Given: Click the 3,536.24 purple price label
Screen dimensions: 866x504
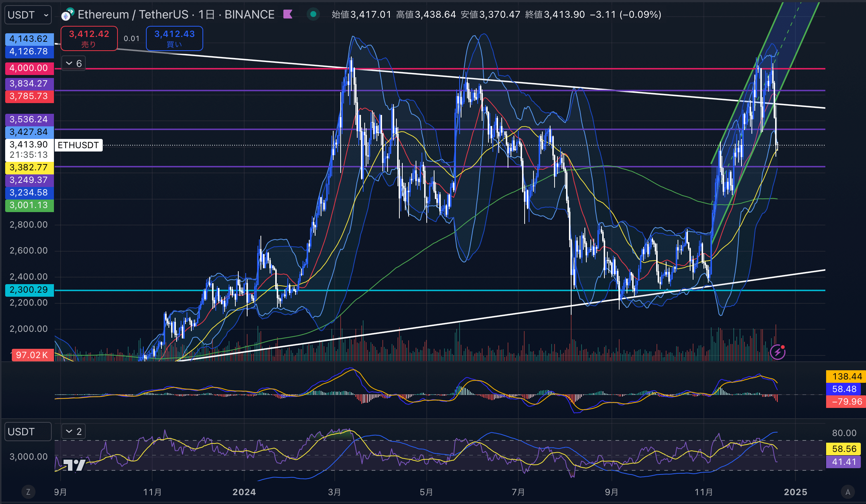Looking at the screenshot, I should [29, 119].
